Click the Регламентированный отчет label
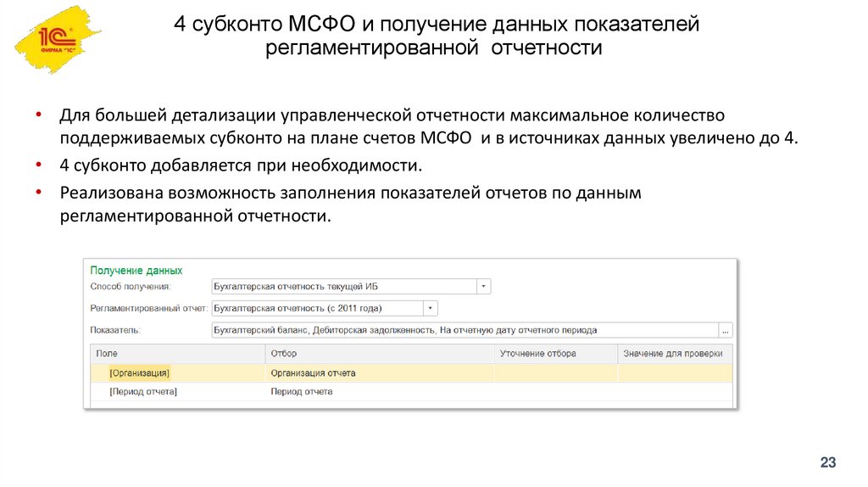 coord(148,308)
